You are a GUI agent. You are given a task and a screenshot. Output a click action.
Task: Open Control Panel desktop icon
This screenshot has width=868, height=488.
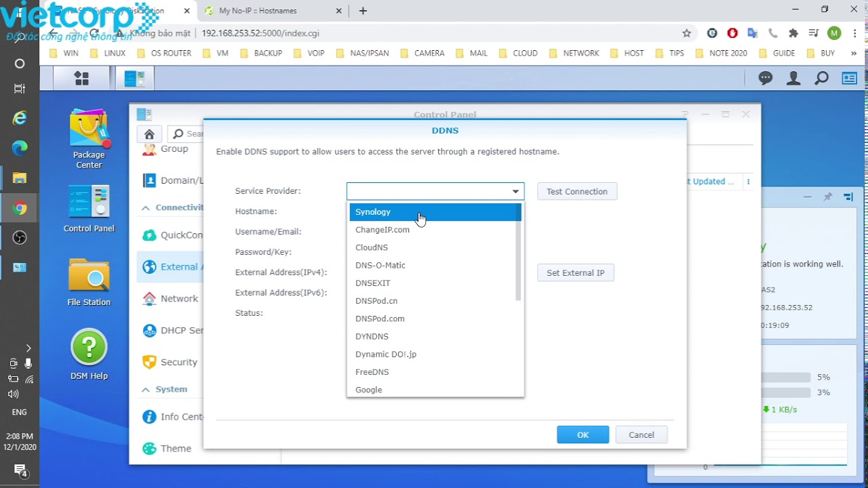click(x=89, y=209)
